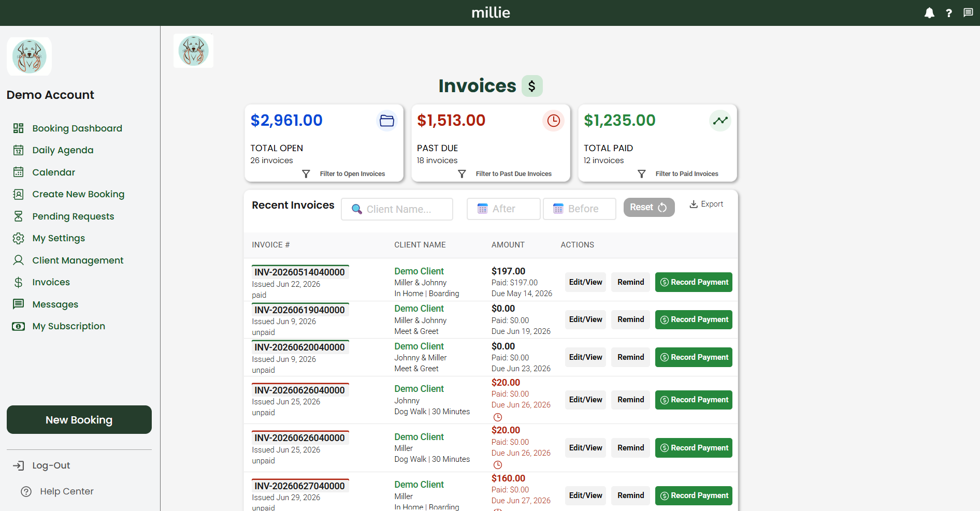Filter to Open Invoices

[x=352, y=174]
